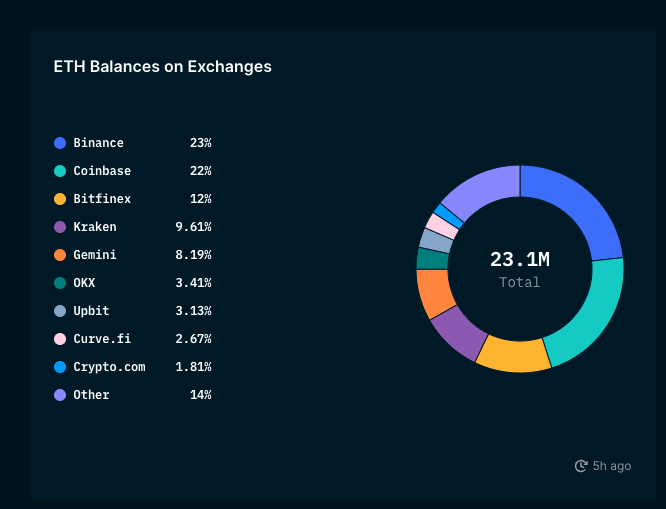Click the 23.1M total value in the donut center
The width and height of the screenshot is (666, 509).
point(520,260)
